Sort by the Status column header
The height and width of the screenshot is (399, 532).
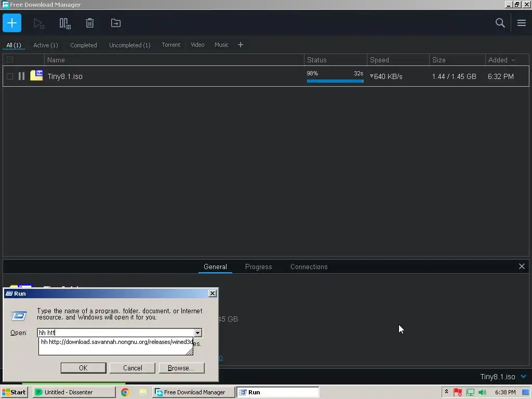point(335,60)
